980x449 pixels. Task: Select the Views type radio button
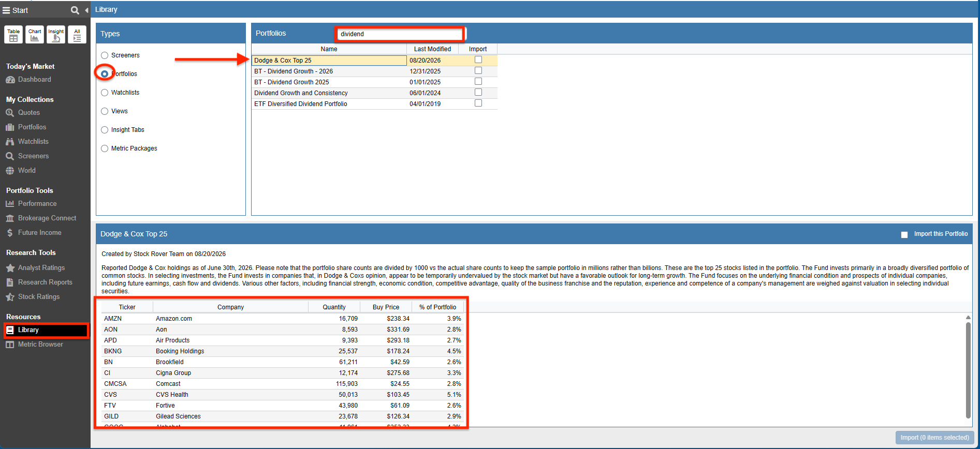[x=105, y=111]
